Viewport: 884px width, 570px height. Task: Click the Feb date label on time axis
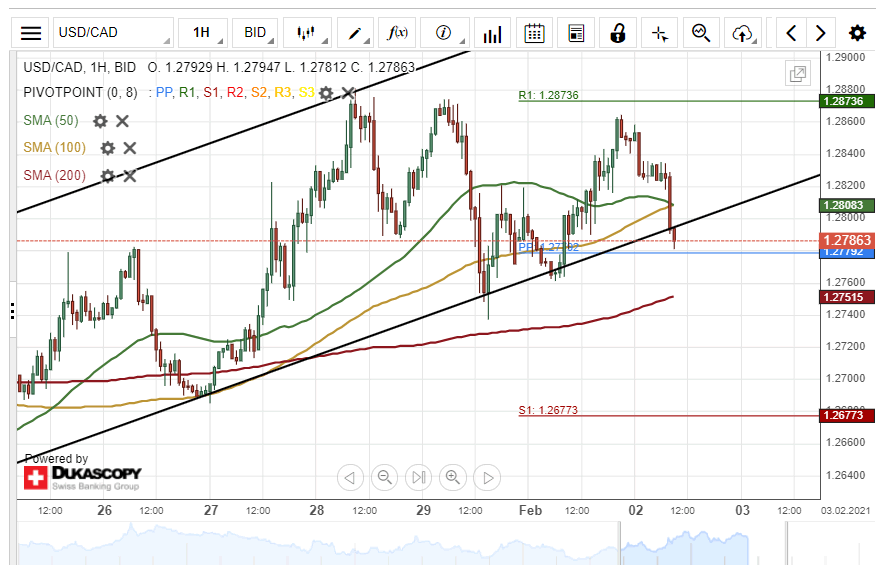coord(530,510)
